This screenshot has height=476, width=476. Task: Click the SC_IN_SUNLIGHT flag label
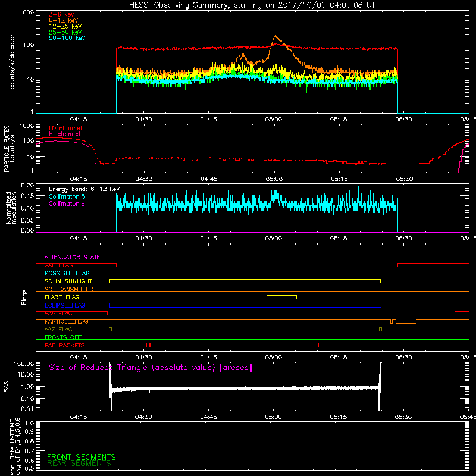pos(68,281)
